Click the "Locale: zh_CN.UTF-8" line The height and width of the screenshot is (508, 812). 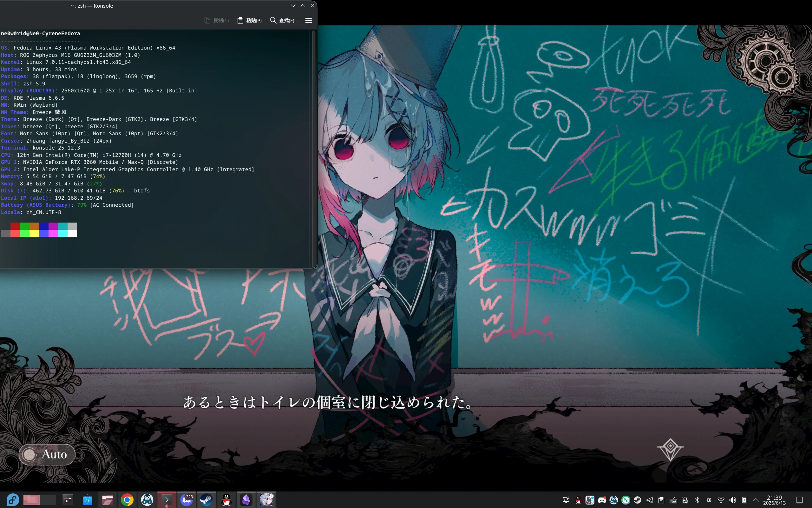[31, 212]
